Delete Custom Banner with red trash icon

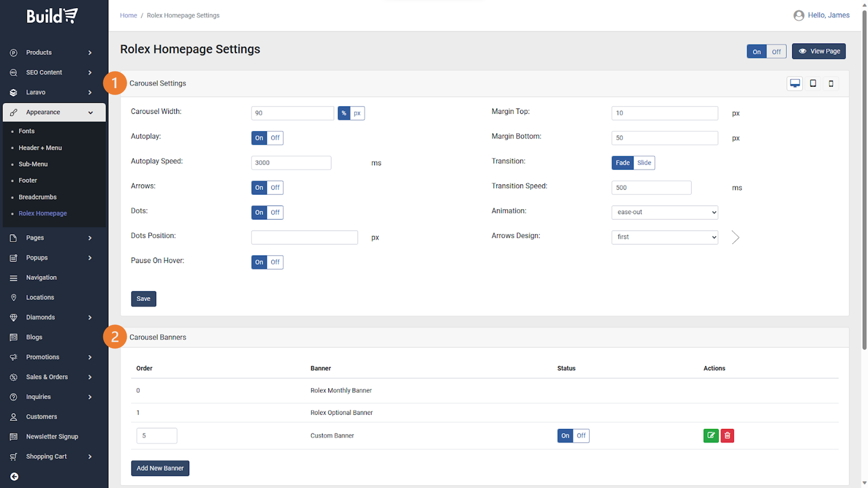click(x=727, y=436)
